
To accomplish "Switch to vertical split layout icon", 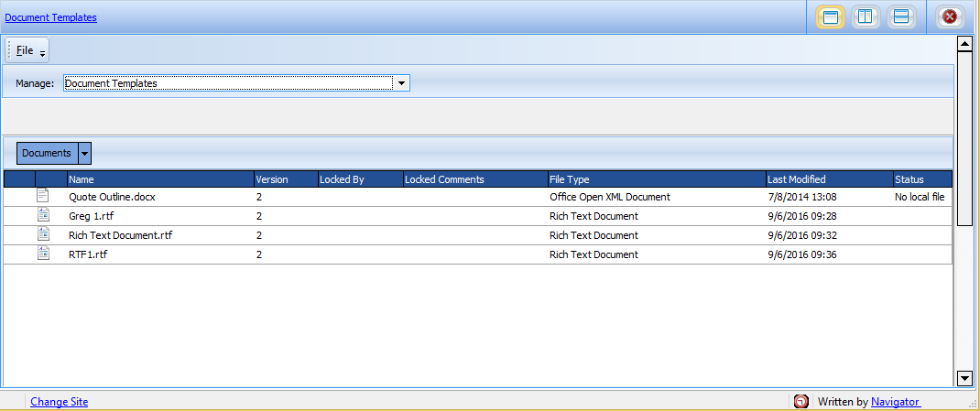I will click(866, 16).
